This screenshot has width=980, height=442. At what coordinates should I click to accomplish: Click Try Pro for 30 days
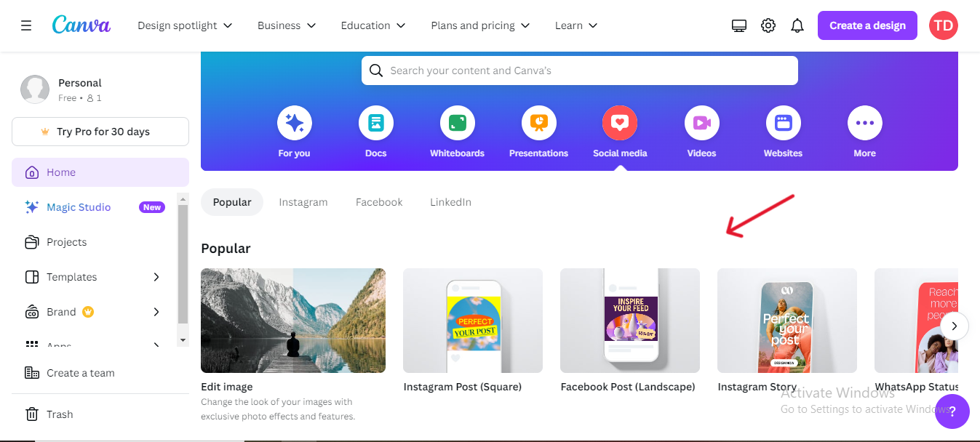tap(100, 132)
